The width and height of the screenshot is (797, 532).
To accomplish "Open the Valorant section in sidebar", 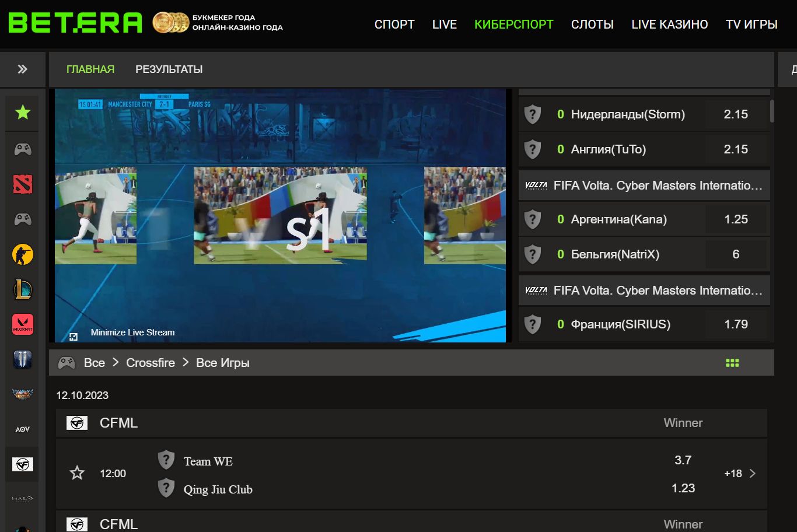I will 23,324.
